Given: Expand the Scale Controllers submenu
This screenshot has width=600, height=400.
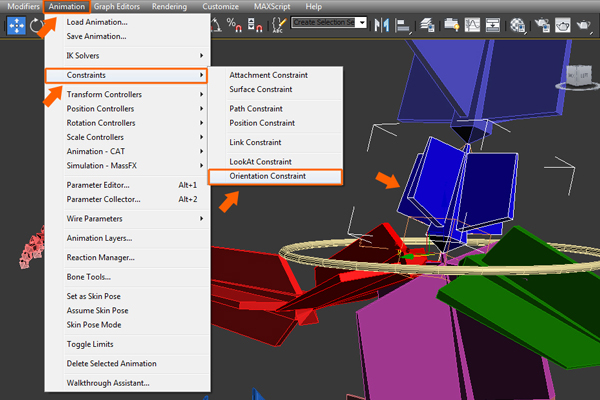Looking at the screenshot, I should click(x=127, y=137).
